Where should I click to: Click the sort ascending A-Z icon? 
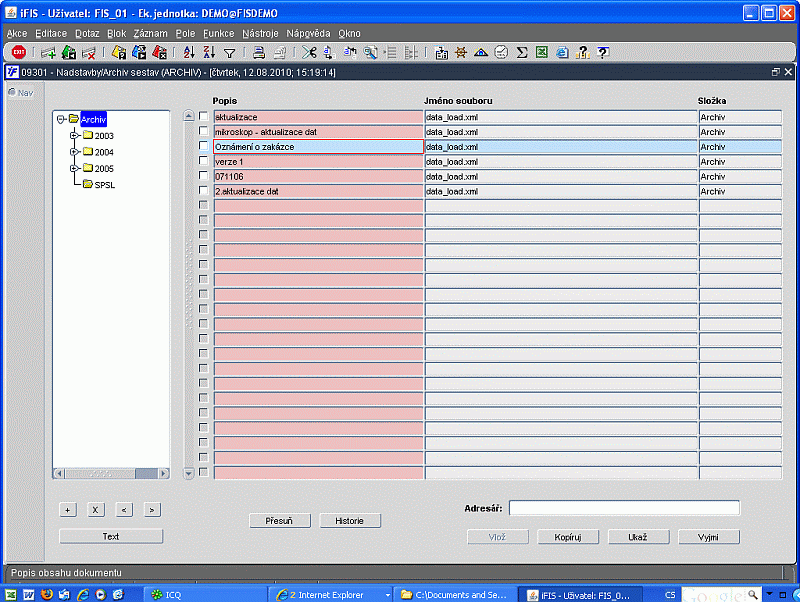tap(189, 52)
